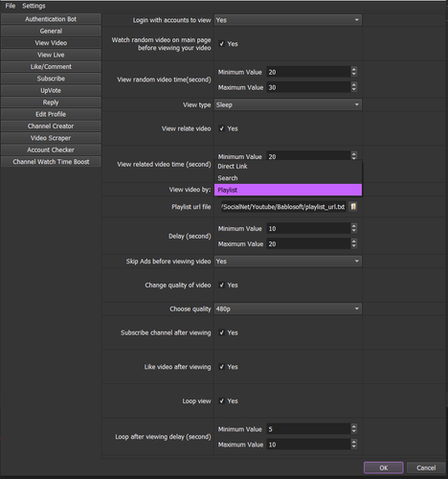Toggle Subscribe channel after viewing checkbox

222,332
